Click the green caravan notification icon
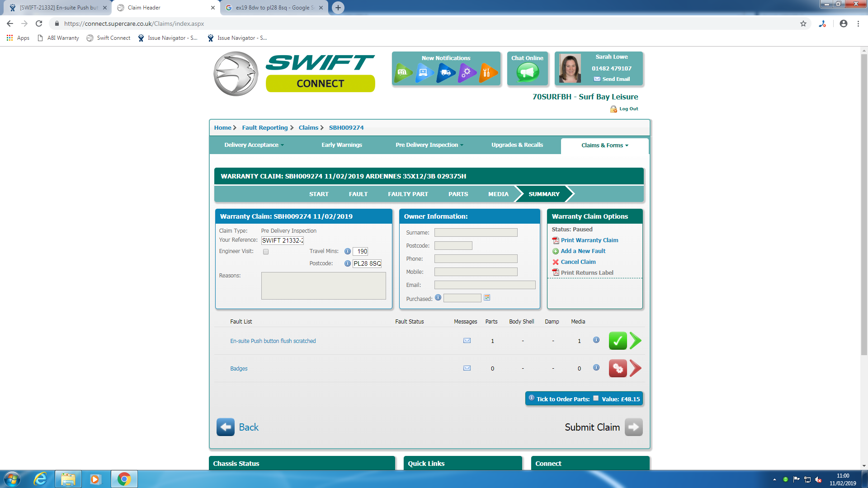 402,73
